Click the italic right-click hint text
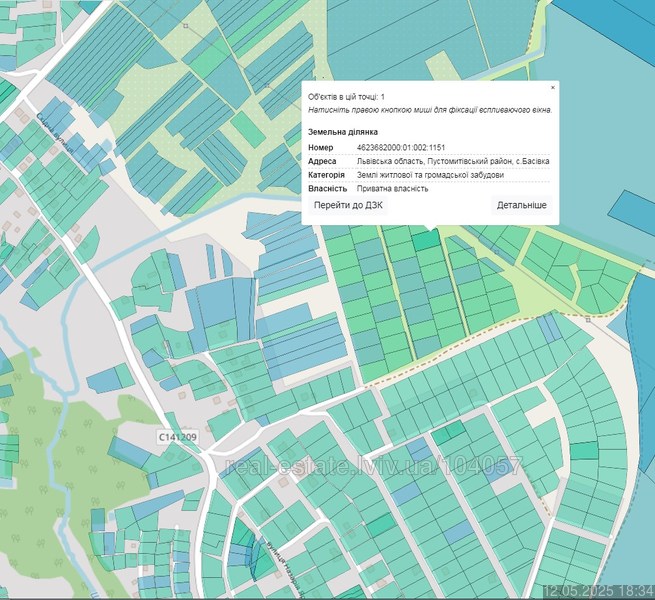 pos(430,110)
